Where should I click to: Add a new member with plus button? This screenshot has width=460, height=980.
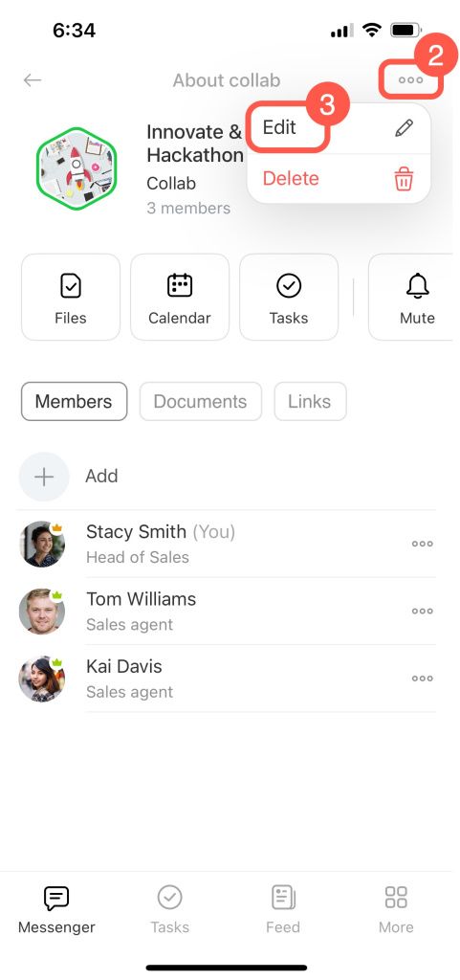(44, 477)
